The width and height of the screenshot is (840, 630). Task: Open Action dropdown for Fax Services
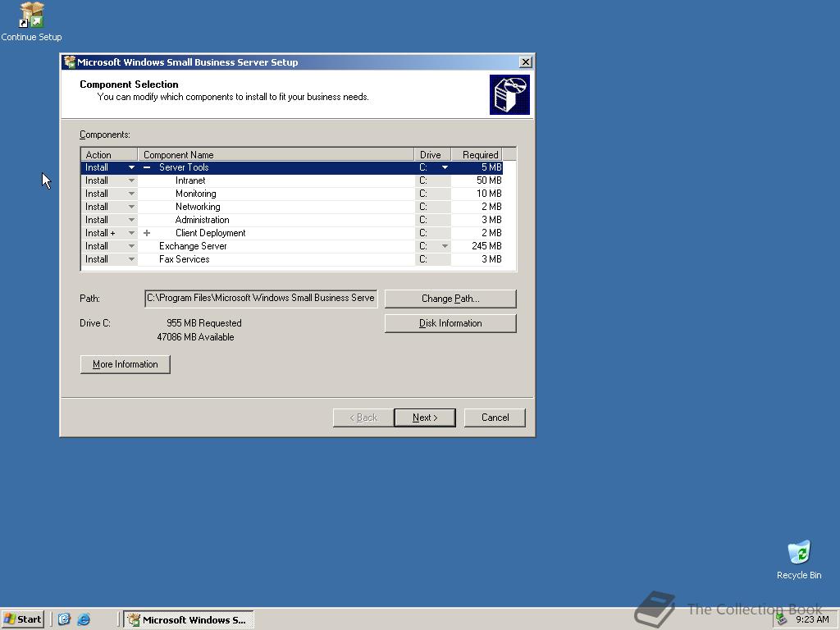tap(131, 259)
